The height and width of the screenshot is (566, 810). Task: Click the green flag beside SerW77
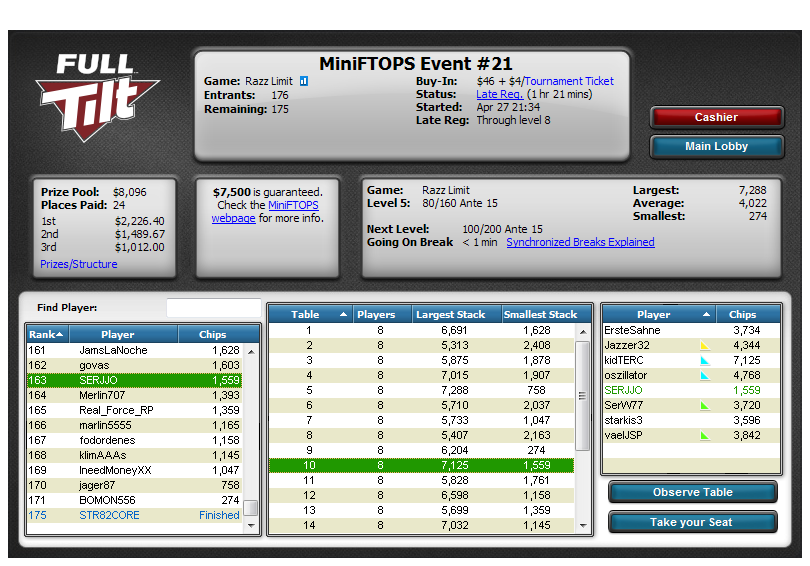coord(705,405)
